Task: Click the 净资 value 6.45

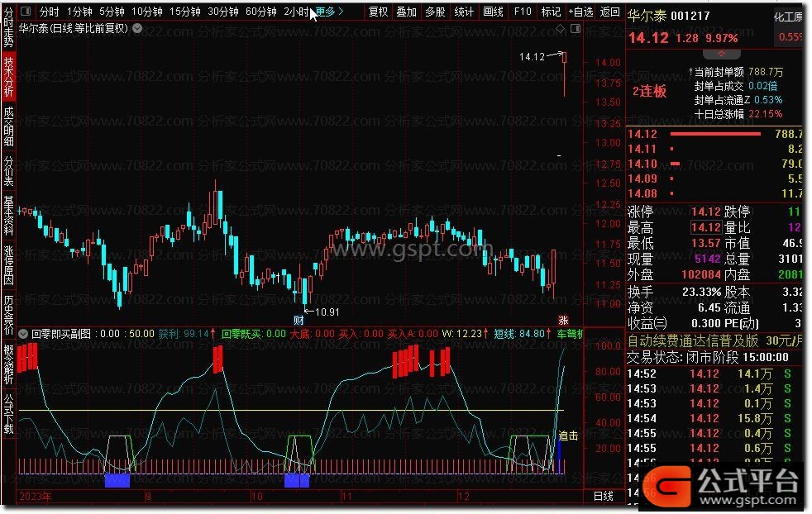Action: 709,308
